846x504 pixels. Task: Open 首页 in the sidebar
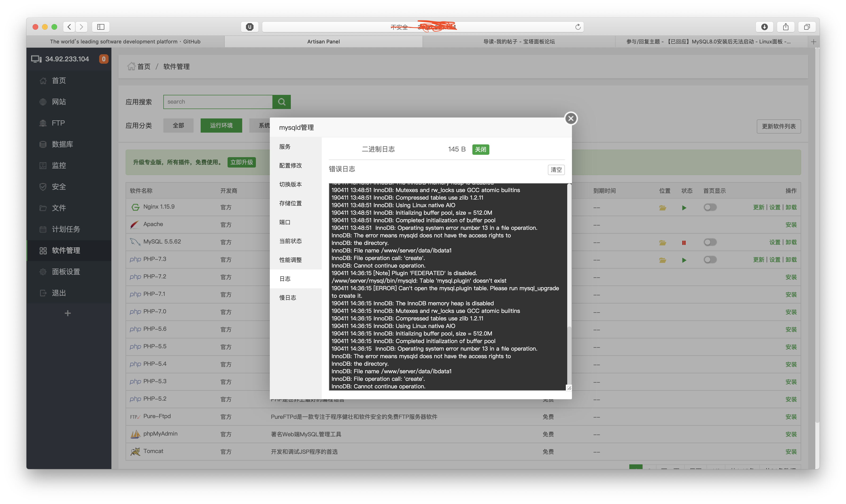coord(69,80)
